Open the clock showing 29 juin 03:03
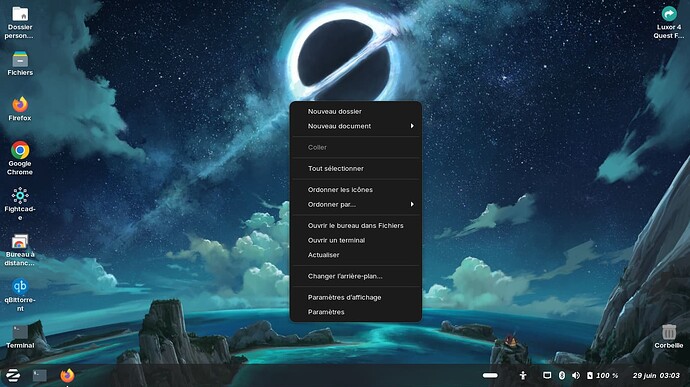This screenshot has height=387, width=690. click(x=656, y=376)
